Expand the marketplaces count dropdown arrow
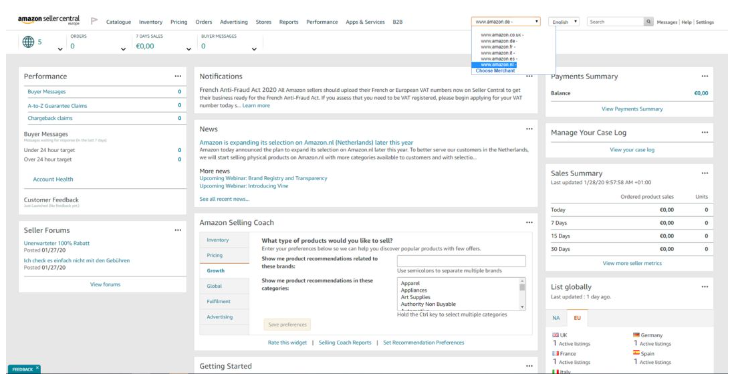The width and height of the screenshot is (736, 385). [60, 49]
